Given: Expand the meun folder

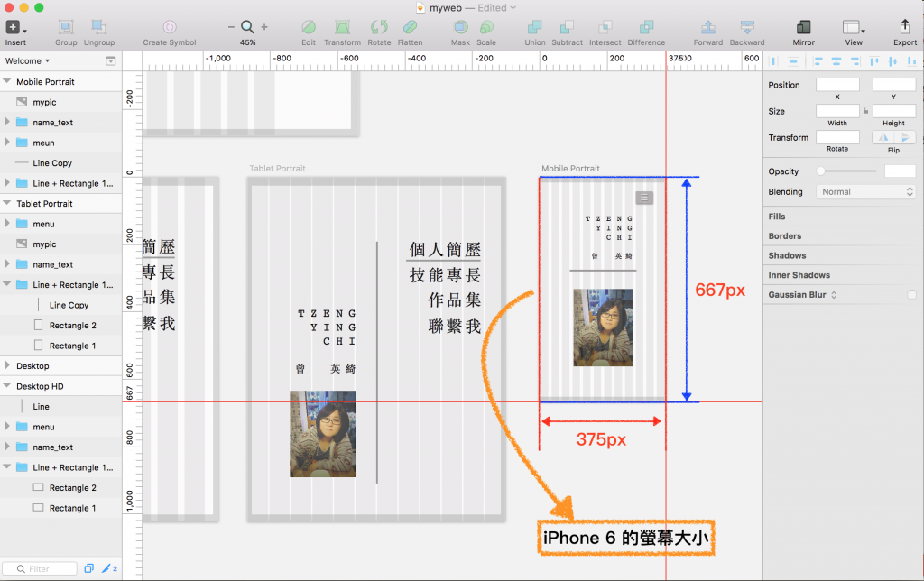Looking at the screenshot, I should coord(7,143).
